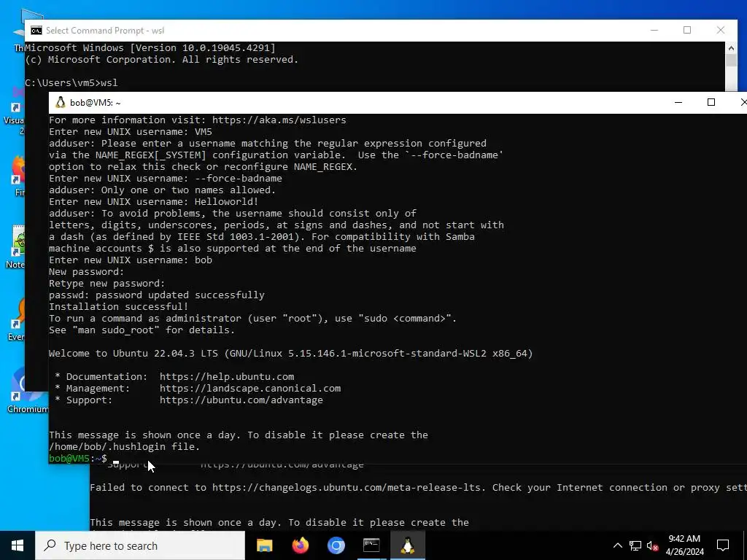This screenshot has width=747, height=560.
Task: Click the muted speaker volume icon
Action: (x=653, y=545)
